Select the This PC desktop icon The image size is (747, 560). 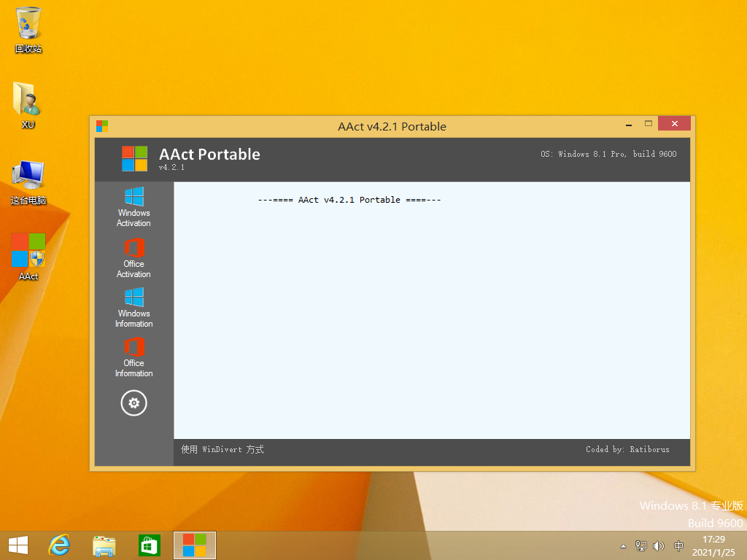(x=28, y=181)
